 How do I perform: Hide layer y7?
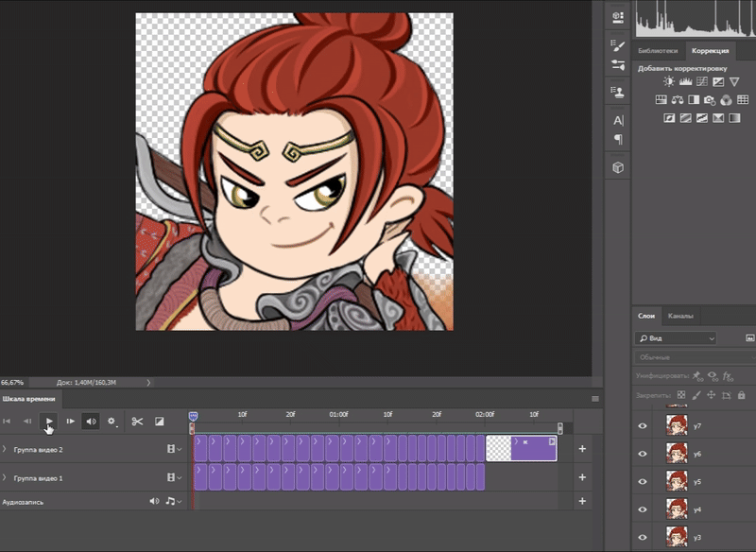click(643, 426)
